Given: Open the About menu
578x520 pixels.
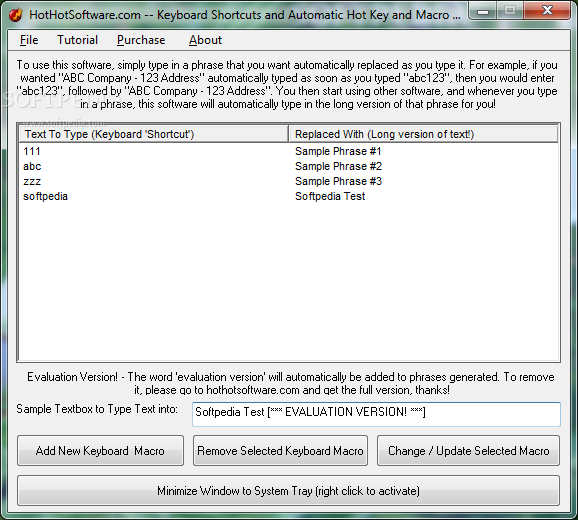Looking at the screenshot, I should tap(205, 40).
